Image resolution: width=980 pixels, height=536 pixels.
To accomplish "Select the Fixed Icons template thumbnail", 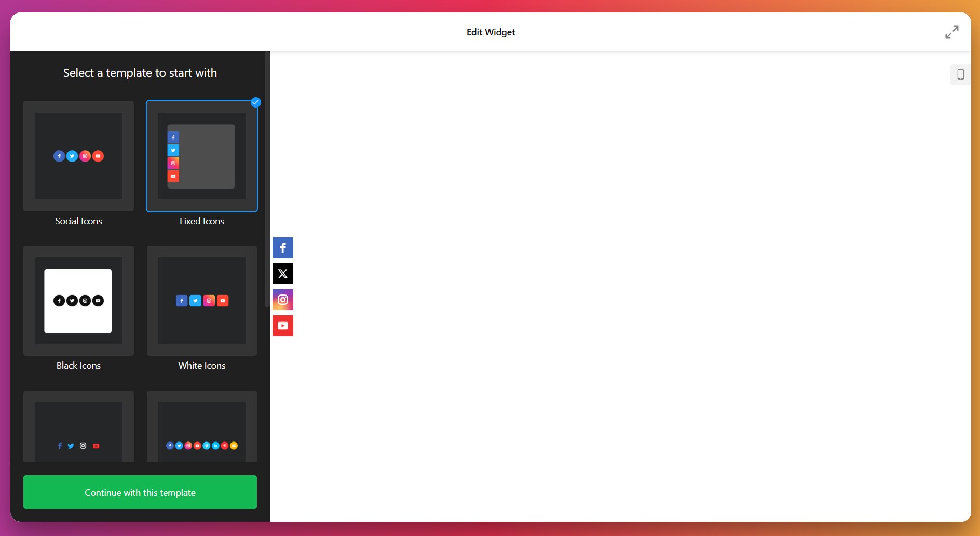I will [x=202, y=156].
